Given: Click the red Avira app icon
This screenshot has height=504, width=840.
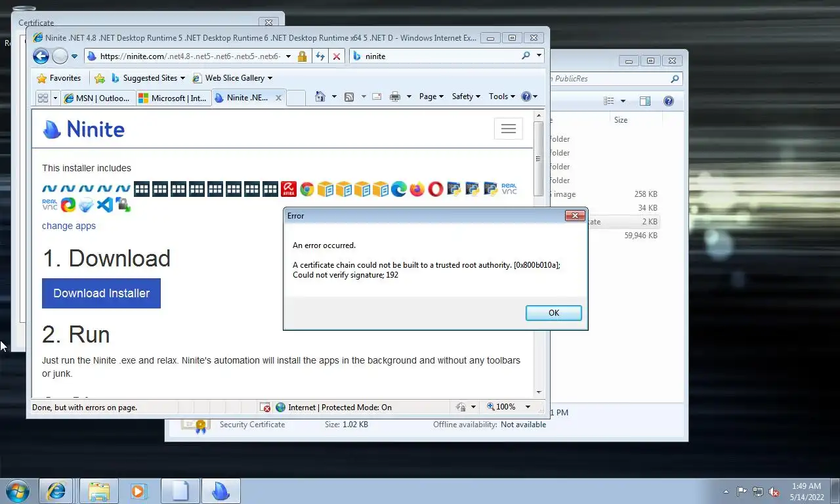Looking at the screenshot, I should (x=288, y=190).
